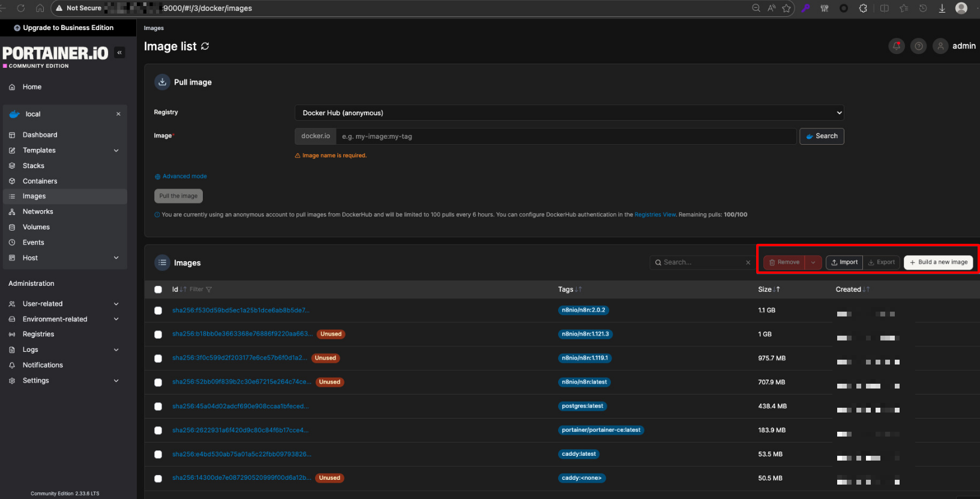Sort images by Created column arrows

(866, 289)
